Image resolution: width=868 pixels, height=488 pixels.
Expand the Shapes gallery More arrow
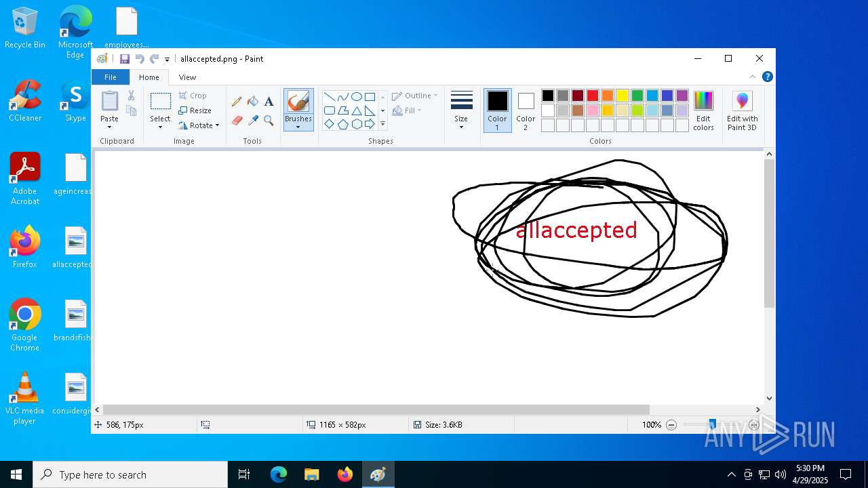click(x=382, y=124)
